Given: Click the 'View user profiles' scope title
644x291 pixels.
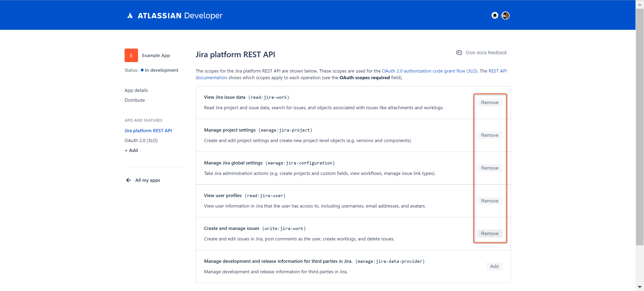Looking at the screenshot, I should pos(223,196).
